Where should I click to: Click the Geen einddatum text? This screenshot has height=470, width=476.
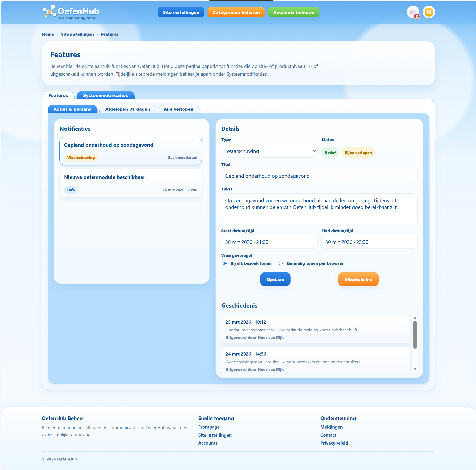[x=182, y=157]
